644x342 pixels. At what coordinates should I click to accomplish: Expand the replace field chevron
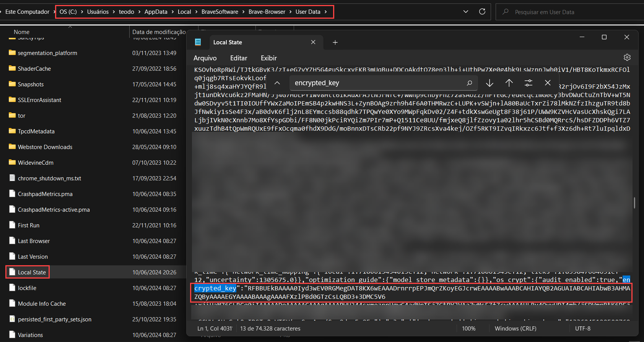[x=277, y=83]
